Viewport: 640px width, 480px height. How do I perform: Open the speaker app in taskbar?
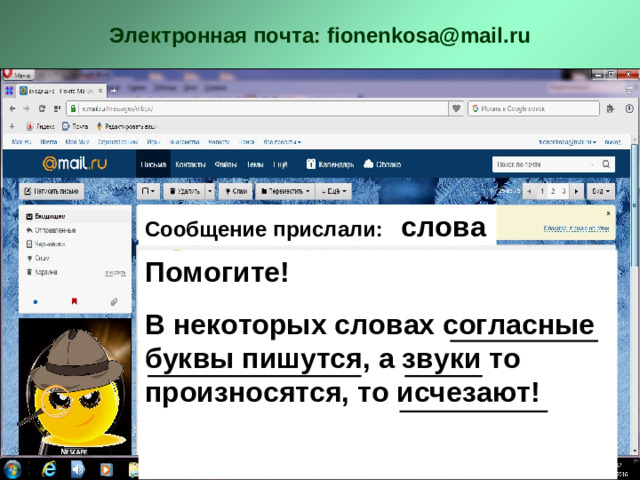[x=78, y=469]
